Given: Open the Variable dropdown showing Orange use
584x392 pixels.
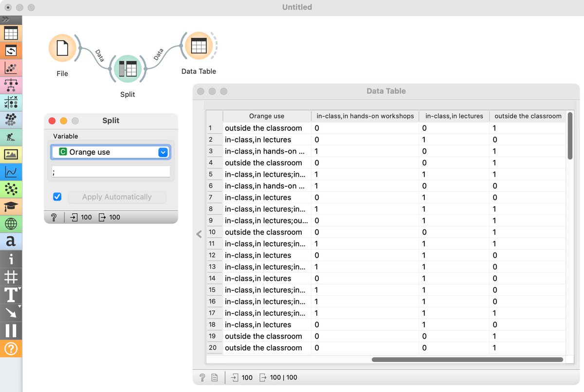Looking at the screenshot, I should tap(110, 152).
